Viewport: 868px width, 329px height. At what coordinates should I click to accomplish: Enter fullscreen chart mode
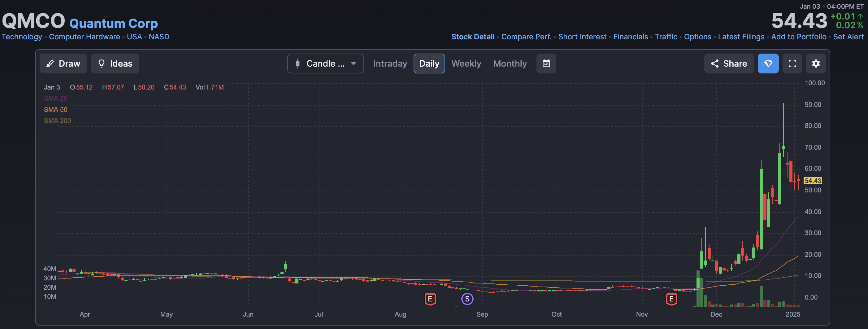792,64
